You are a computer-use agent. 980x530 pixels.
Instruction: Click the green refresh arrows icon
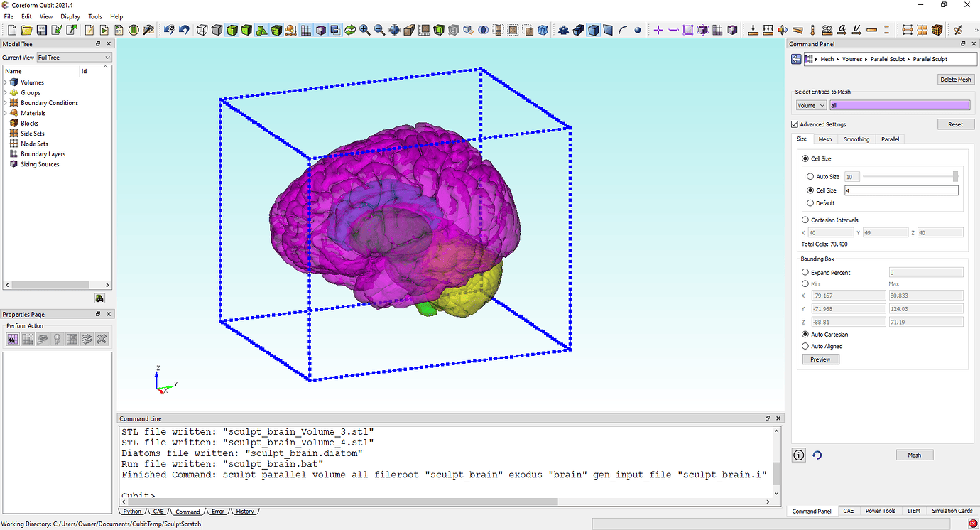(349, 30)
